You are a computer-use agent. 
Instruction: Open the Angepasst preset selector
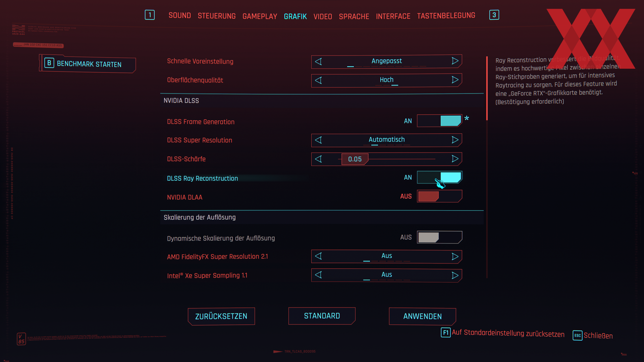386,61
